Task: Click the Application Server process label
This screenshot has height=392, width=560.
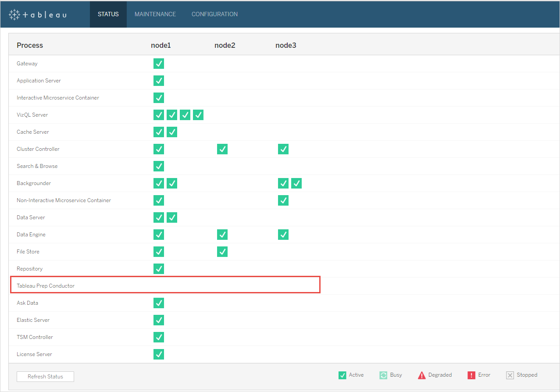Action: [39, 81]
